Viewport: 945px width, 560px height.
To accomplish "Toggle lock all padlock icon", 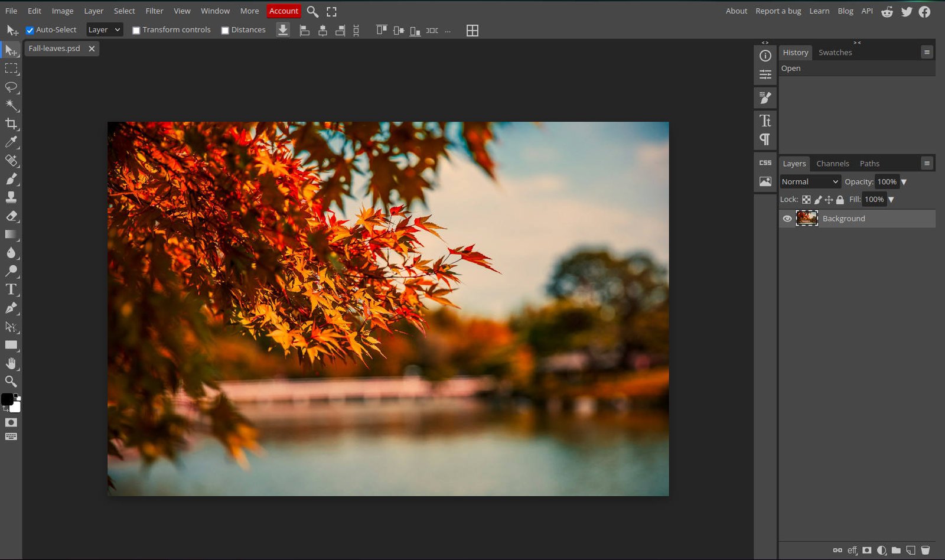I will [x=840, y=200].
